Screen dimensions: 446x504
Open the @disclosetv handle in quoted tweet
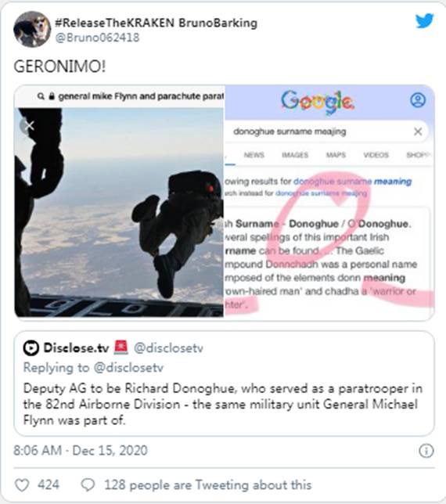click(168, 347)
